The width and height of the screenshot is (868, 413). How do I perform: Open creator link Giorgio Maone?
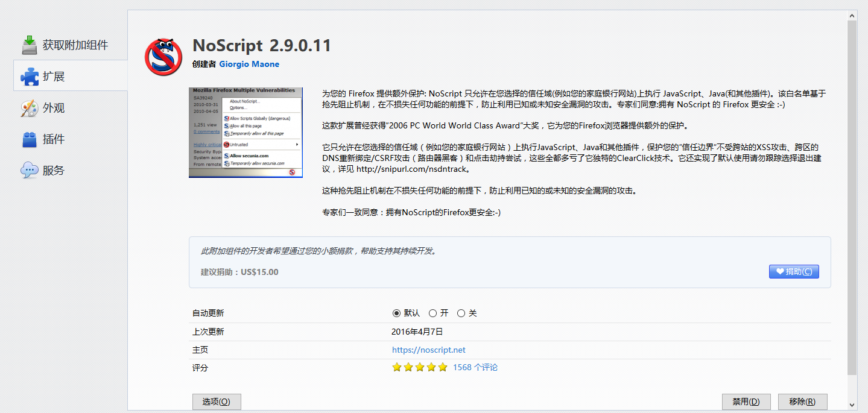(x=249, y=64)
